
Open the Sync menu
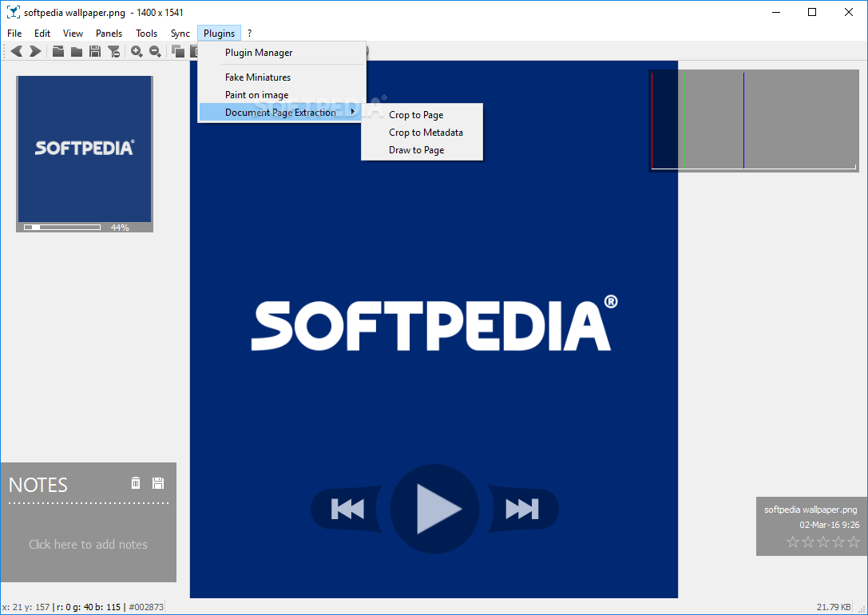coord(180,34)
